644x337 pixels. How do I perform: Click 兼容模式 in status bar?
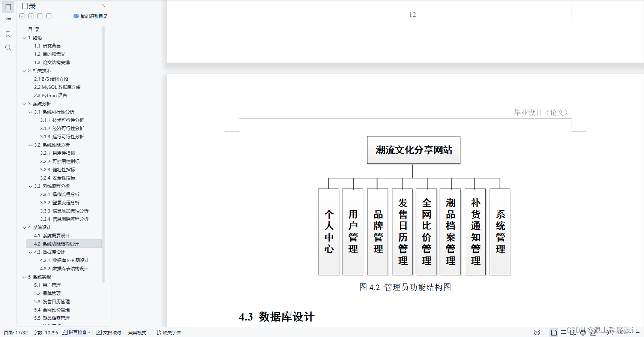(137, 333)
